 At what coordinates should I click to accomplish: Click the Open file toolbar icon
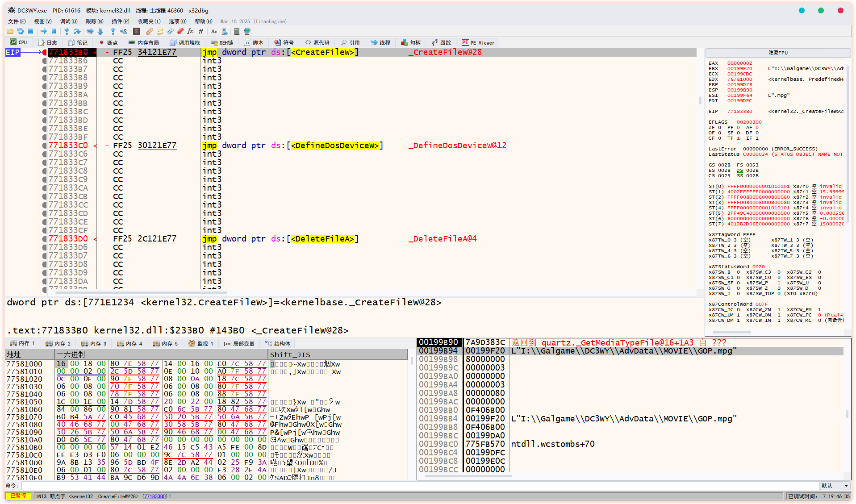(x=10, y=31)
